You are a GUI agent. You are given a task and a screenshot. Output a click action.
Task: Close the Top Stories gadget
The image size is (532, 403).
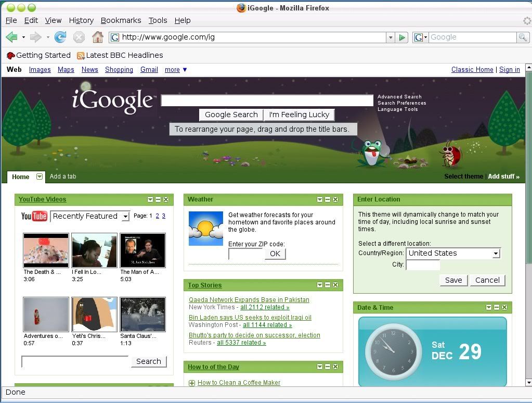point(335,285)
